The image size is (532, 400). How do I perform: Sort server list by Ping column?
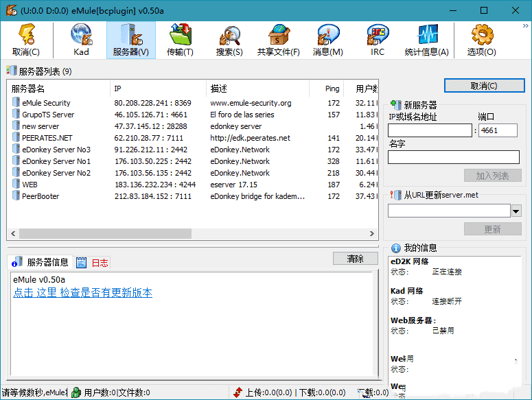(x=332, y=89)
